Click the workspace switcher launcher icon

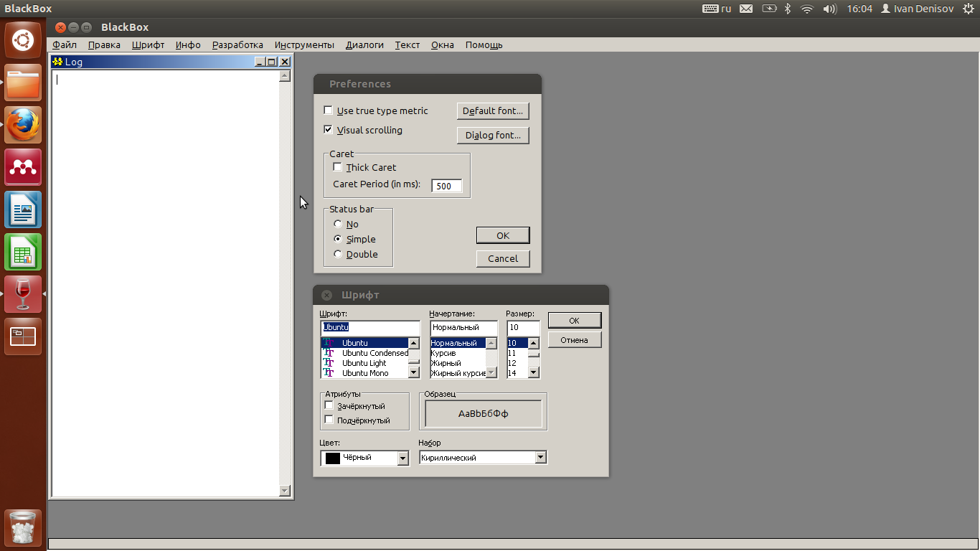click(x=23, y=336)
